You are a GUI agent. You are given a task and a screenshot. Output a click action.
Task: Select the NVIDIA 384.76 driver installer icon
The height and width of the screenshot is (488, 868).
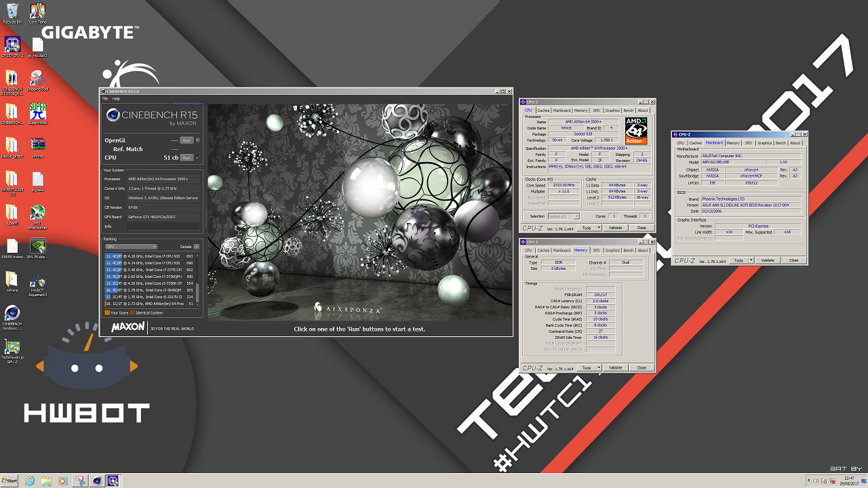37,248
